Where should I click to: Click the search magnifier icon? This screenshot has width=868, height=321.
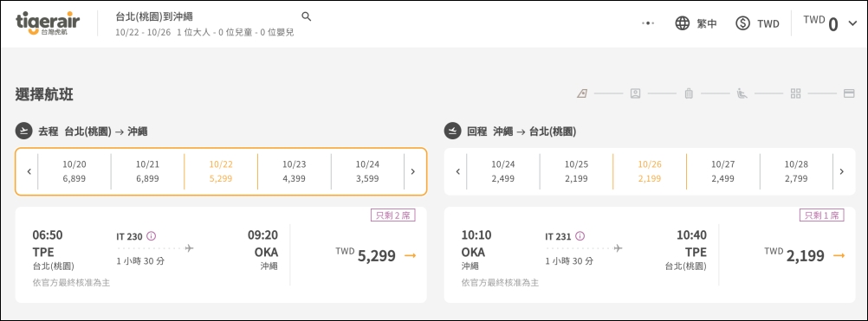pyautogui.click(x=306, y=16)
